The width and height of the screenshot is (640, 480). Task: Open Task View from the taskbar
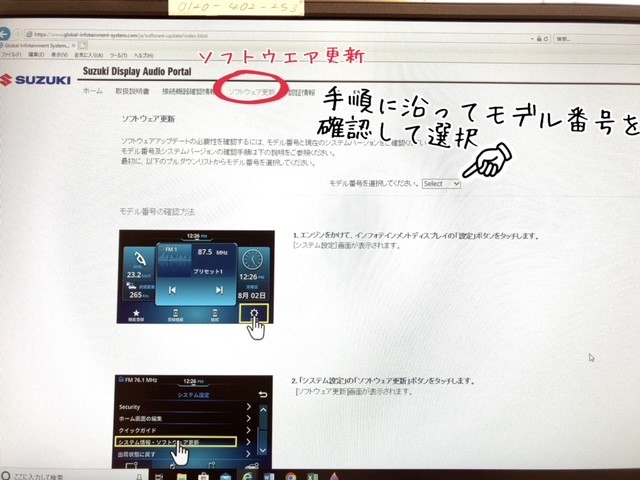pyautogui.click(x=159, y=477)
